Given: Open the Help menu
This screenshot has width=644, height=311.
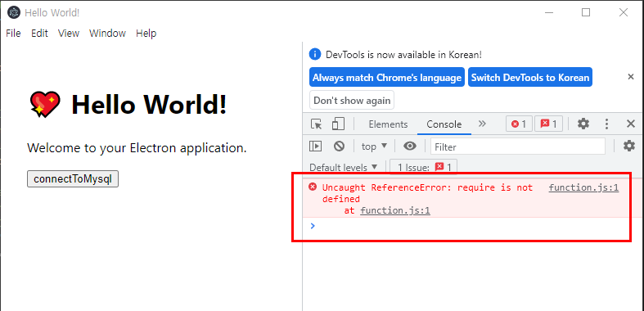Looking at the screenshot, I should point(146,34).
